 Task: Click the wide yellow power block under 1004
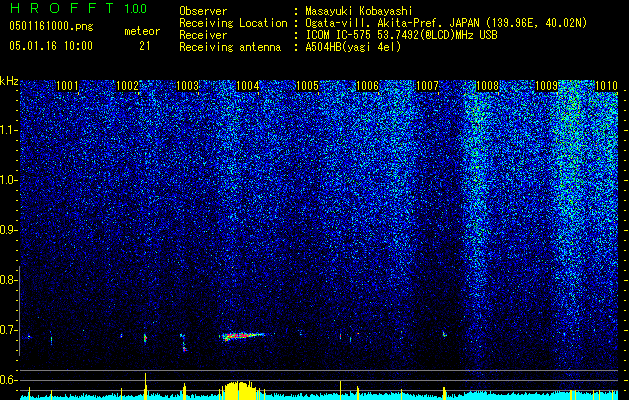pos(240,390)
